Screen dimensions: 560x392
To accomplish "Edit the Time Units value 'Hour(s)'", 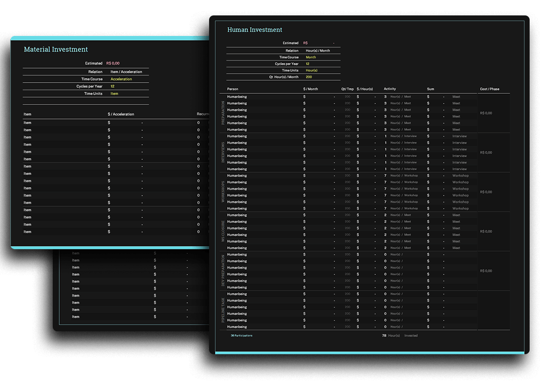I will point(312,70).
